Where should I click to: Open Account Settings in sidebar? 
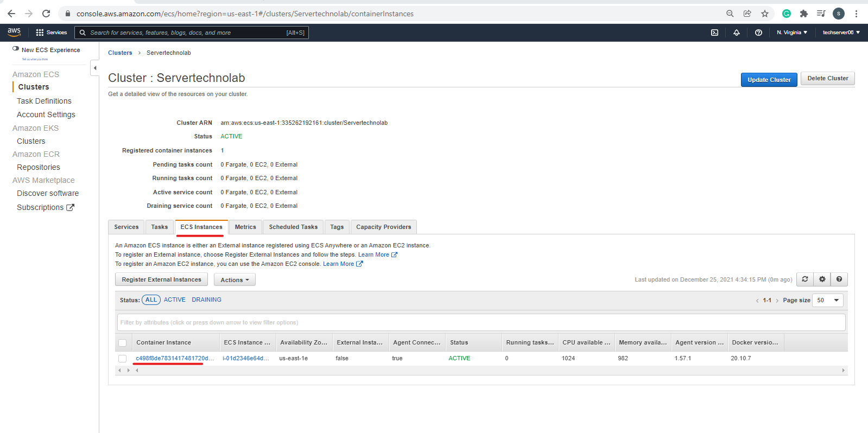click(46, 114)
